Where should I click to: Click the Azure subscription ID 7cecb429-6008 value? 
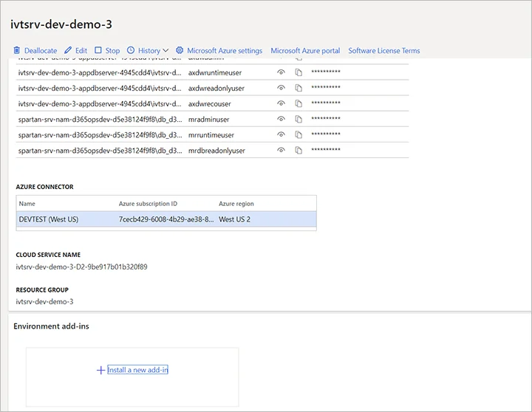pyautogui.click(x=166, y=219)
